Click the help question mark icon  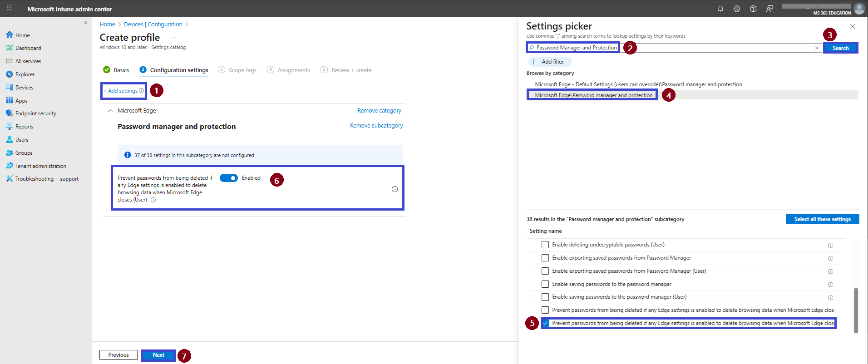click(x=753, y=9)
